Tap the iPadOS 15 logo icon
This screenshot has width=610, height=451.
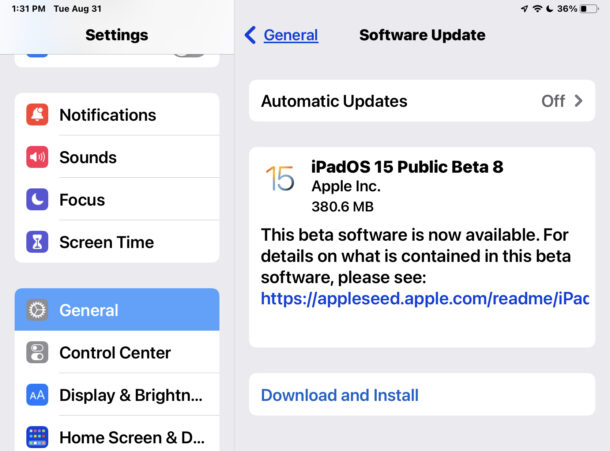point(280,178)
